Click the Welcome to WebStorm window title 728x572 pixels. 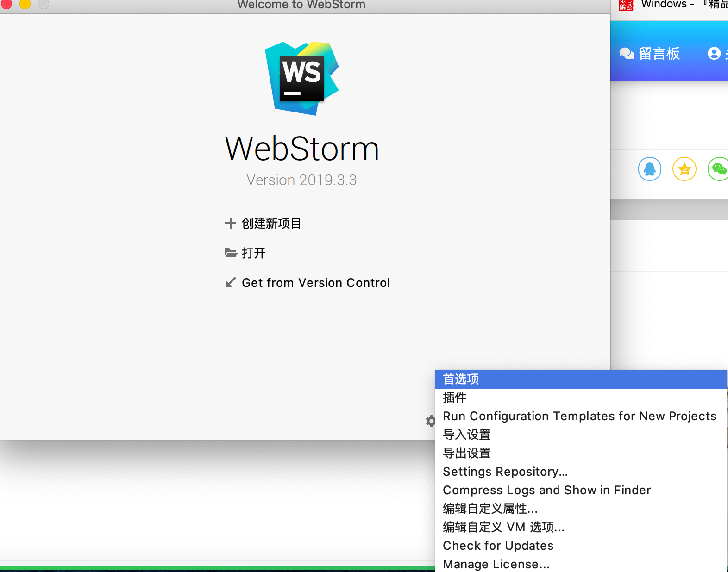(301, 5)
